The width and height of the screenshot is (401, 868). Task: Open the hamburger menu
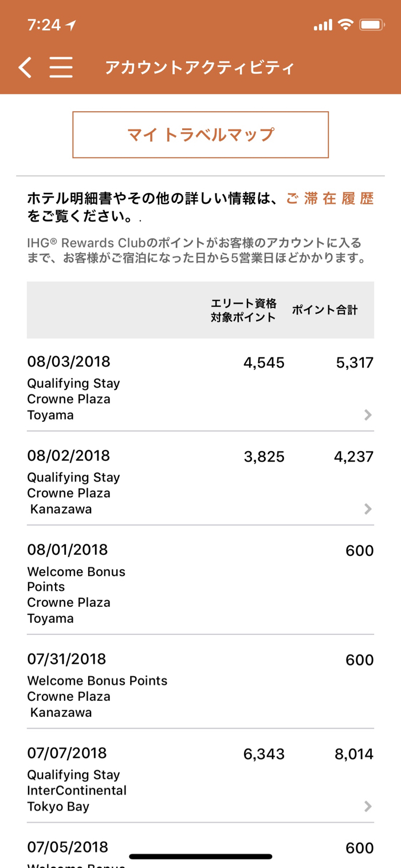pos(61,68)
